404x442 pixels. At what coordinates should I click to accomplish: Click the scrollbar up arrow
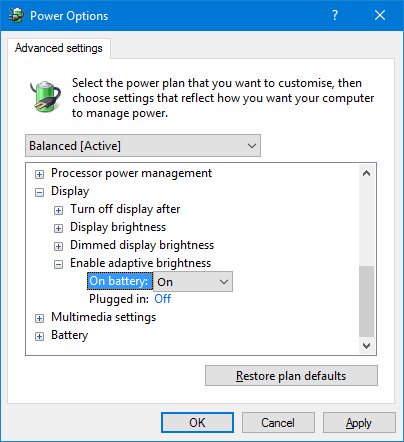[x=366, y=173]
